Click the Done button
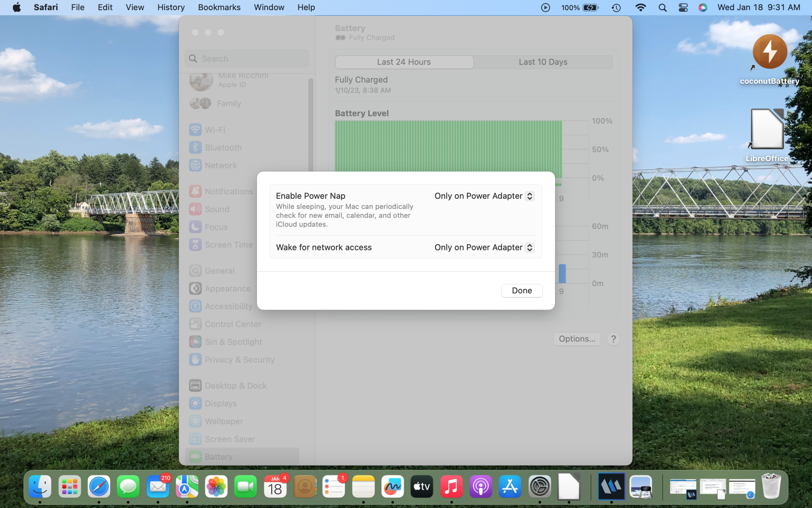Screen dimensions: 812x508 pyautogui.click(x=522, y=291)
